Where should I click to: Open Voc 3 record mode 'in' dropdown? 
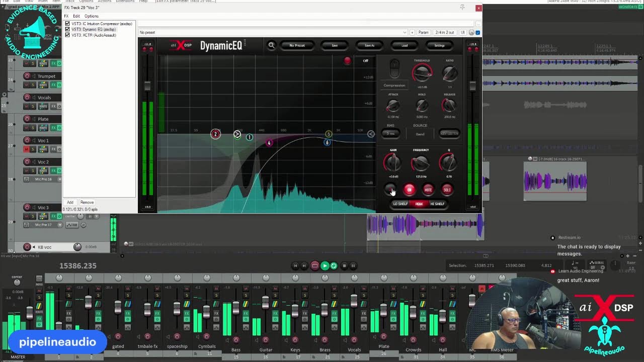click(x=92, y=216)
